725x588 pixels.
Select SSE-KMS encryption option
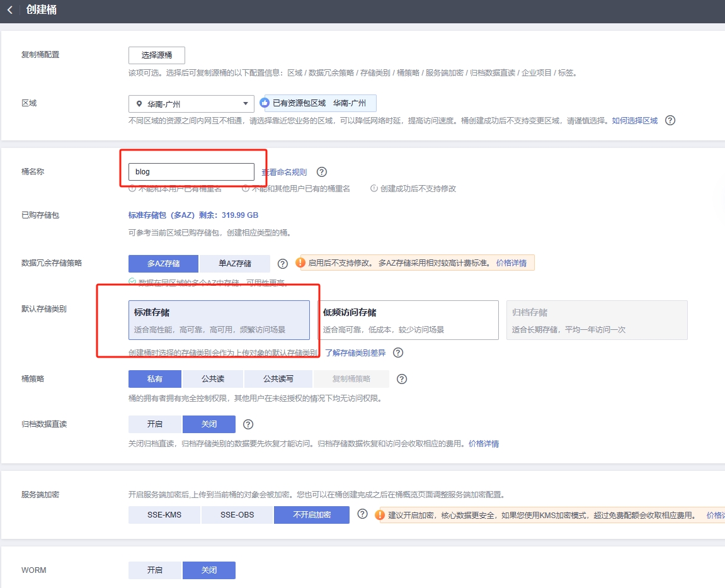click(x=164, y=515)
